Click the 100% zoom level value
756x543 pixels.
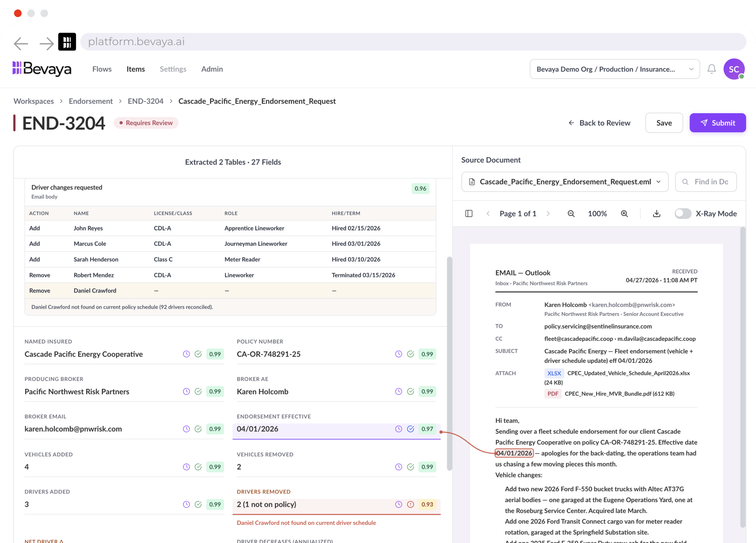pos(597,213)
